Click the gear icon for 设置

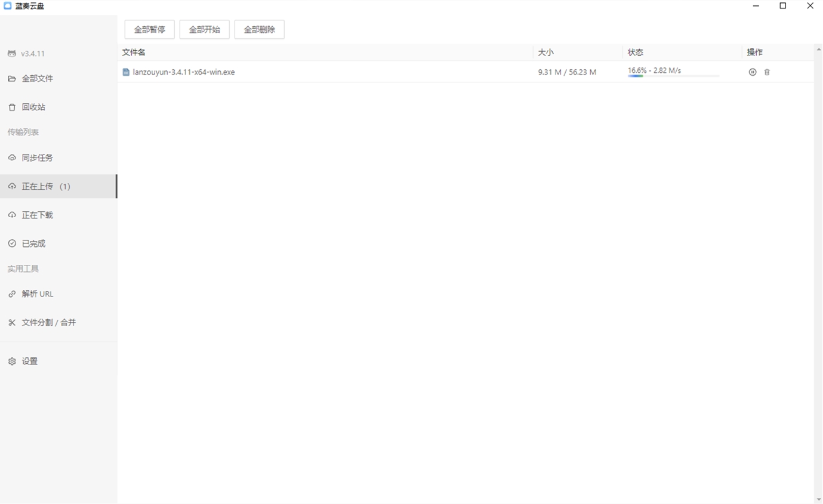pos(12,361)
